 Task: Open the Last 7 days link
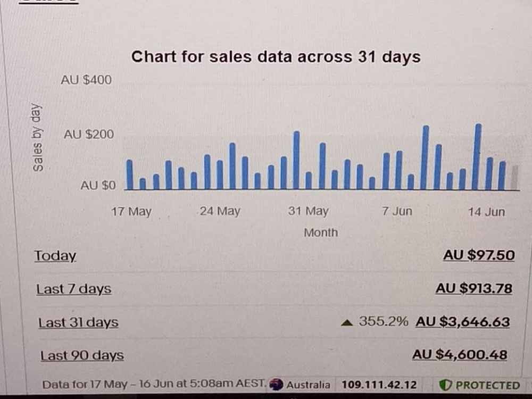74,289
